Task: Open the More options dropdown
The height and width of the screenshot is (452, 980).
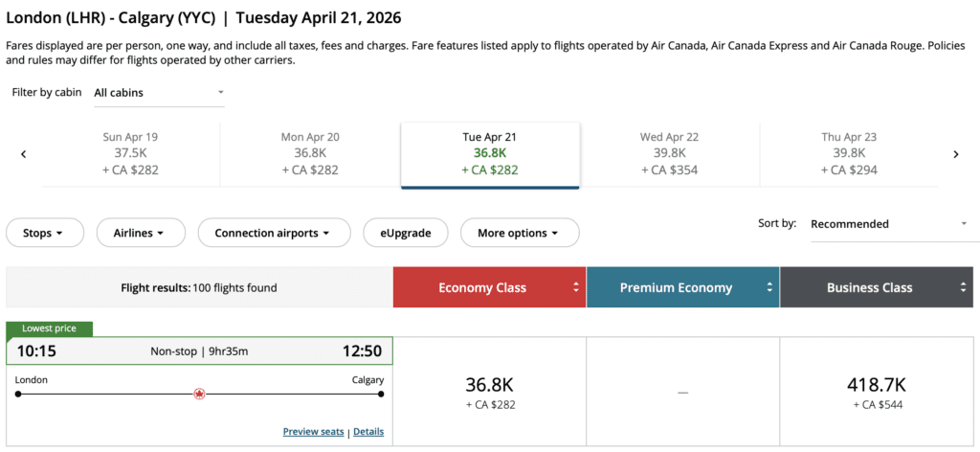Action: pyautogui.click(x=520, y=233)
